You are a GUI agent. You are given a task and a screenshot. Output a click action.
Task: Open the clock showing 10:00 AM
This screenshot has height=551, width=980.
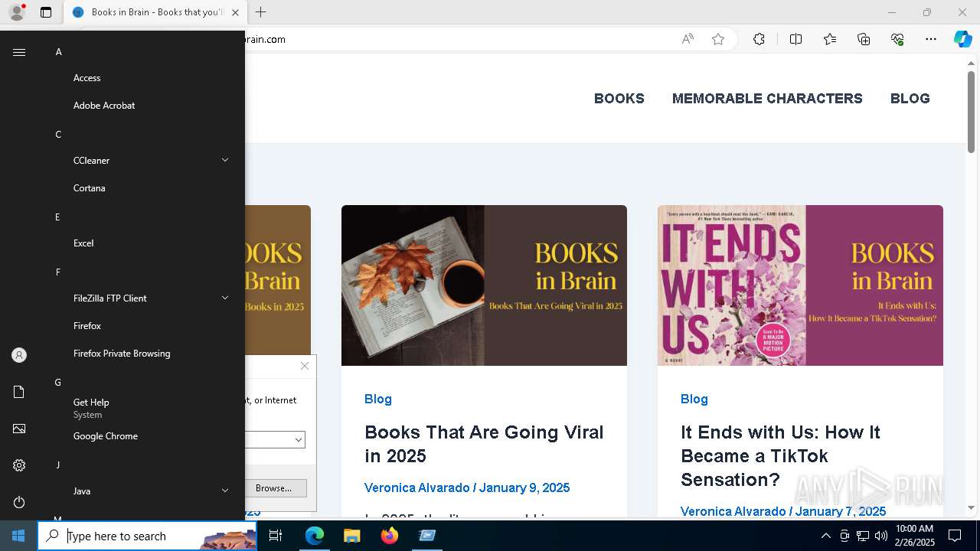click(x=914, y=536)
